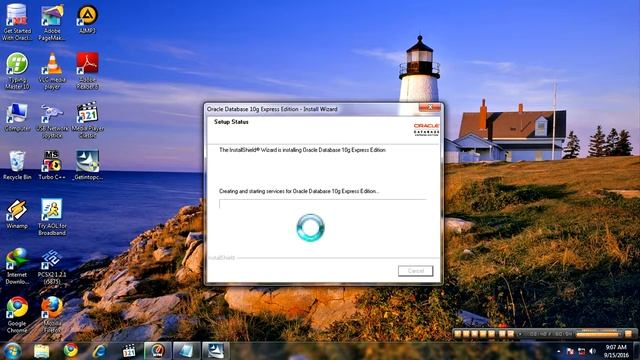Screen dimensions: 640x360
Task: Click the Oracle Database logo in wizard
Action: [426, 129]
